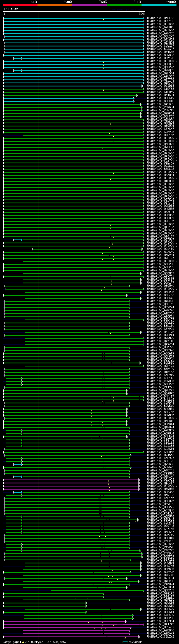Viewport: 179px width, 644px height.
Task: Select hit UniRef100_A2R7P6
Action: (161, 310)
